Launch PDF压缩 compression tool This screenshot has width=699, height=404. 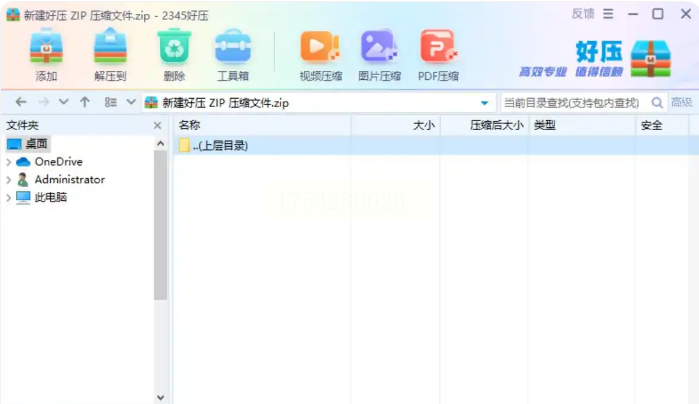pyautogui.click(x=438, y=56)
